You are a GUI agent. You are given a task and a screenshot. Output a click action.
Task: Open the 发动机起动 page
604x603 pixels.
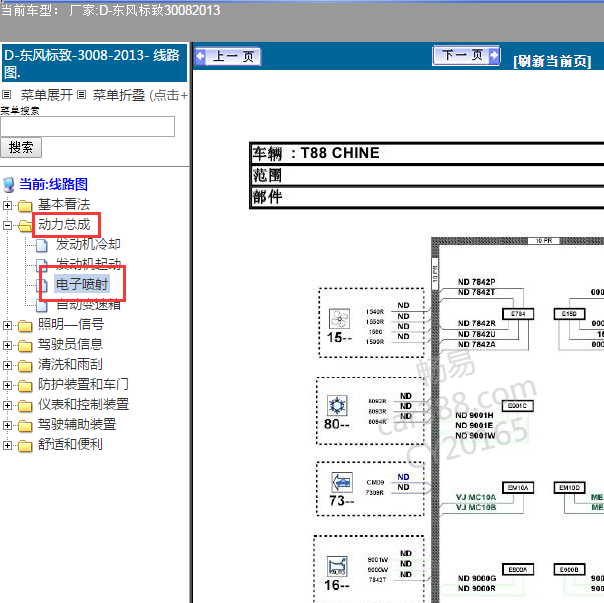(x=88, y=264)
